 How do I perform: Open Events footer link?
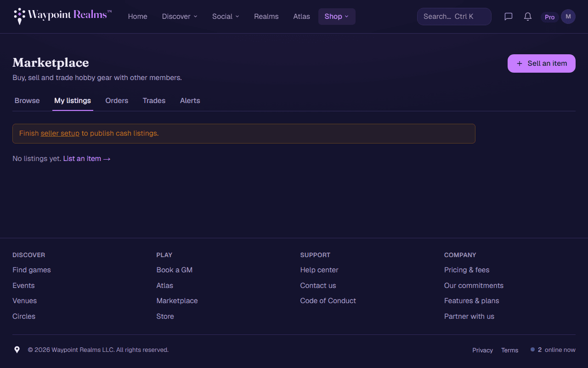tap(23, 286)
